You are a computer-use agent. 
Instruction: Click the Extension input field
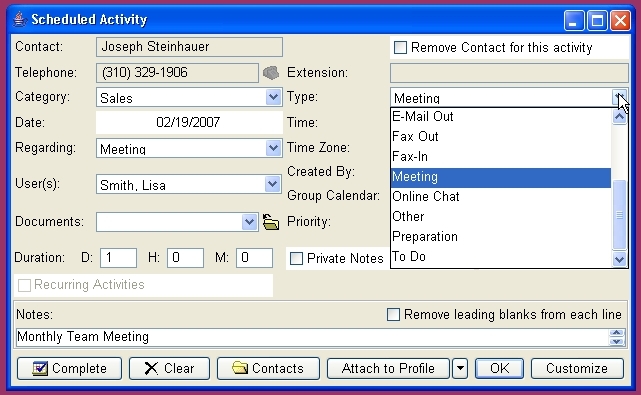(x=509, y=73)
